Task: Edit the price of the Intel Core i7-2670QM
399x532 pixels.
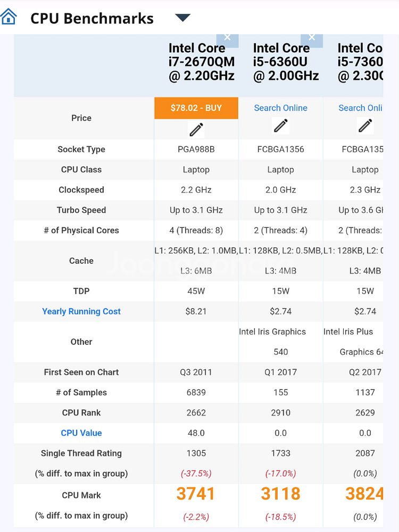Action: 196,128
